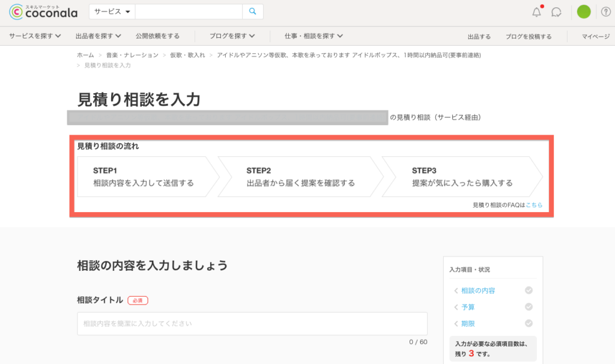Screen dimensions: 615x364
Task: Expand the ブログを探す menu
Action: [x=232, y=36]
